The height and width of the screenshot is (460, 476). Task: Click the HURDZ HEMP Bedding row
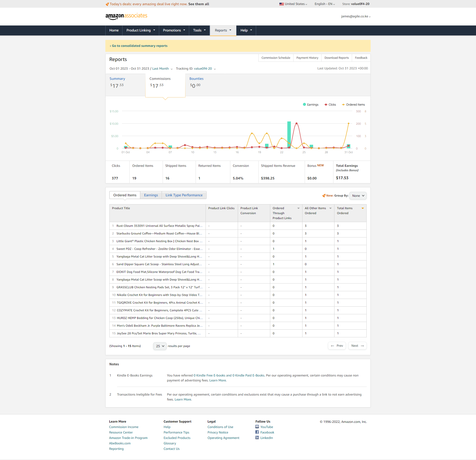238,318
